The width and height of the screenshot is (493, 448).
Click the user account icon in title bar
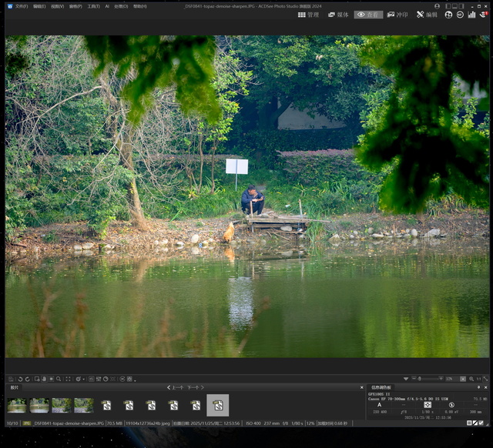click(437, 6)
